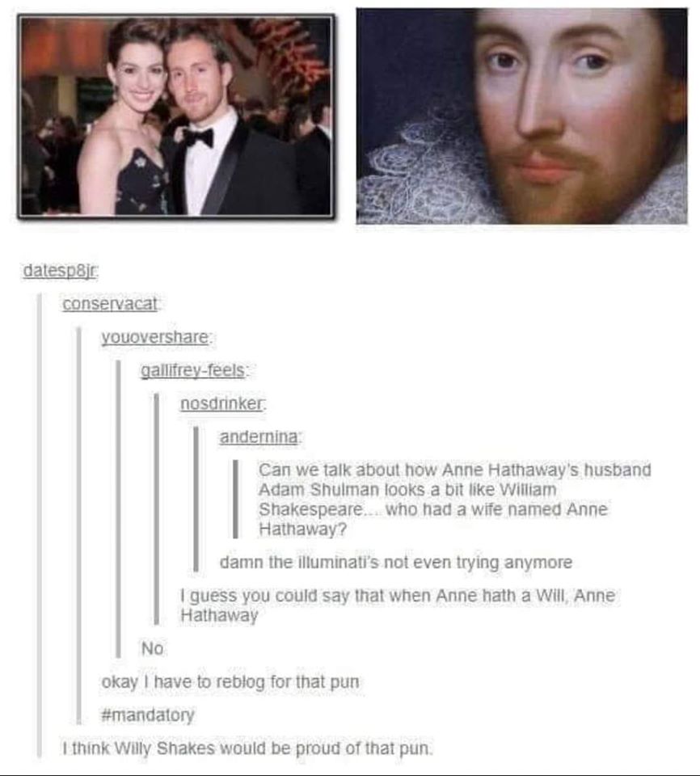Click 'okay I have to reblog' comment

coord(230,681)
